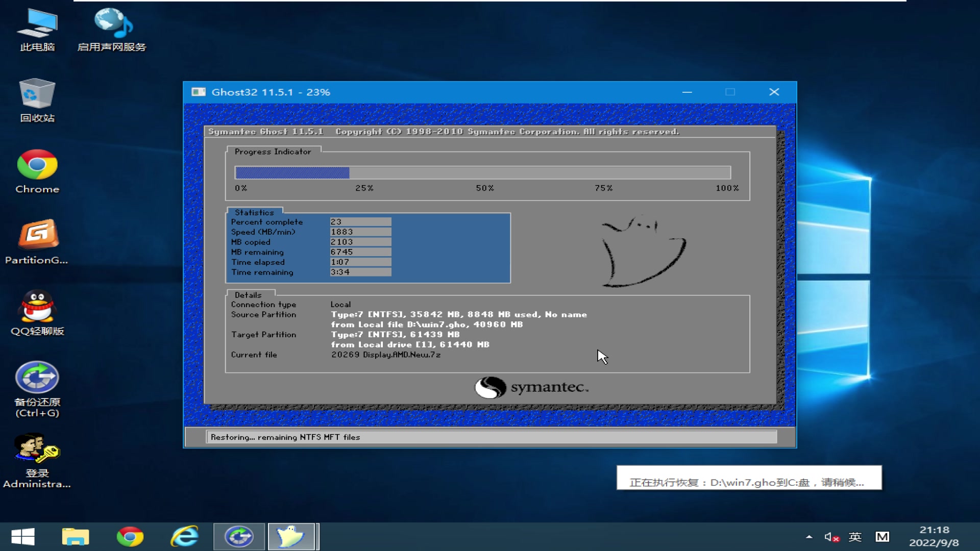980x551 pixels.
Task: Click restore operation status bar text
Action: pos(489,437)
